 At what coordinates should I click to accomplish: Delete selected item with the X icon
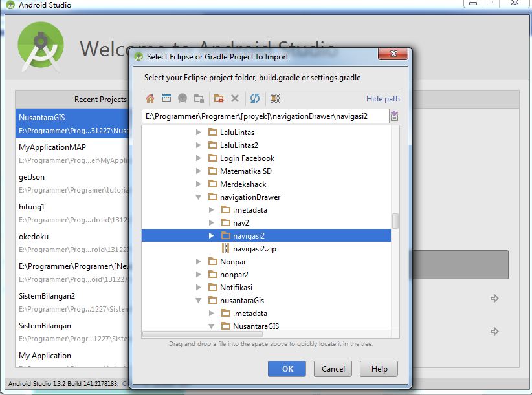(235, 98)
